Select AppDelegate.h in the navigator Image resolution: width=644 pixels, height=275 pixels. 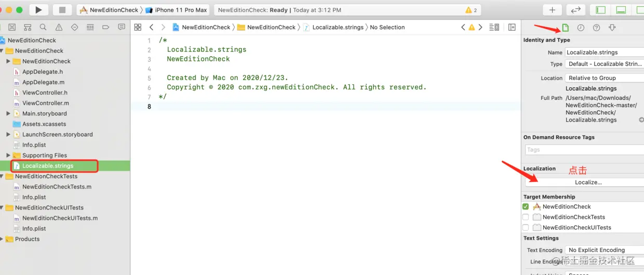(x=43, y=72)
